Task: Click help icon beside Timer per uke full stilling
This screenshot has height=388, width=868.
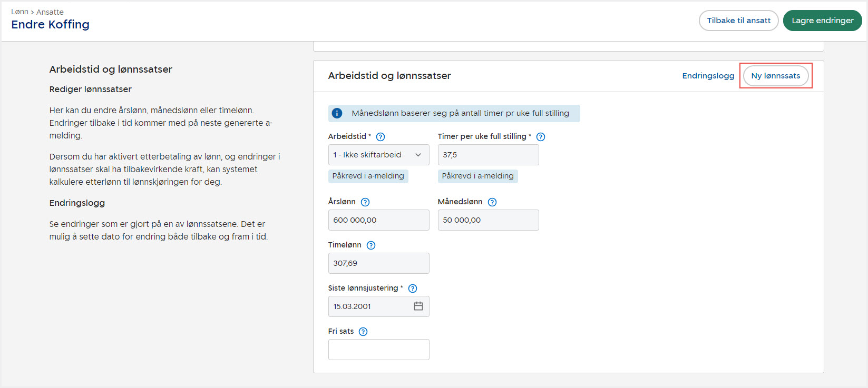Action: 541,137
